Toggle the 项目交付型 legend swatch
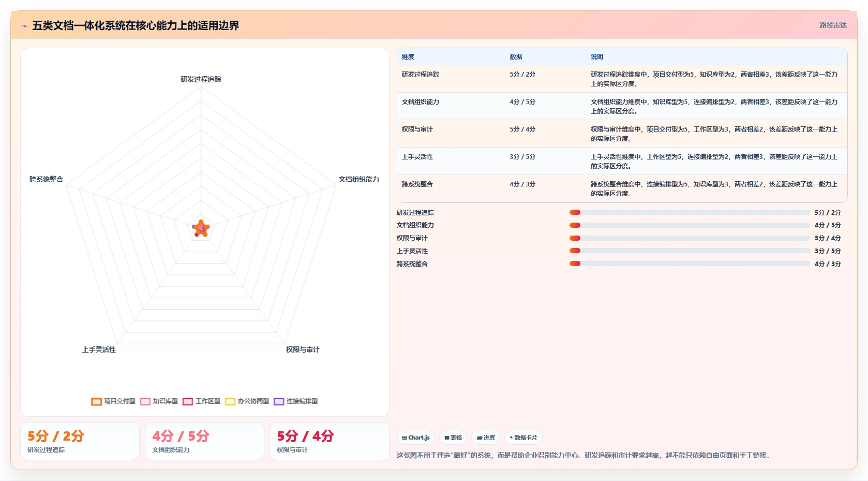Screen dimensions: 868x481 96,401
